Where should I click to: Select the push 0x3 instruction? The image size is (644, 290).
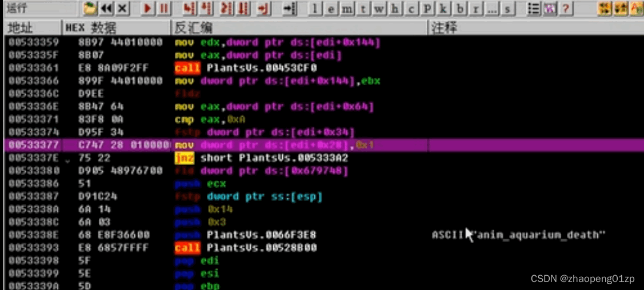pos(201,222)
